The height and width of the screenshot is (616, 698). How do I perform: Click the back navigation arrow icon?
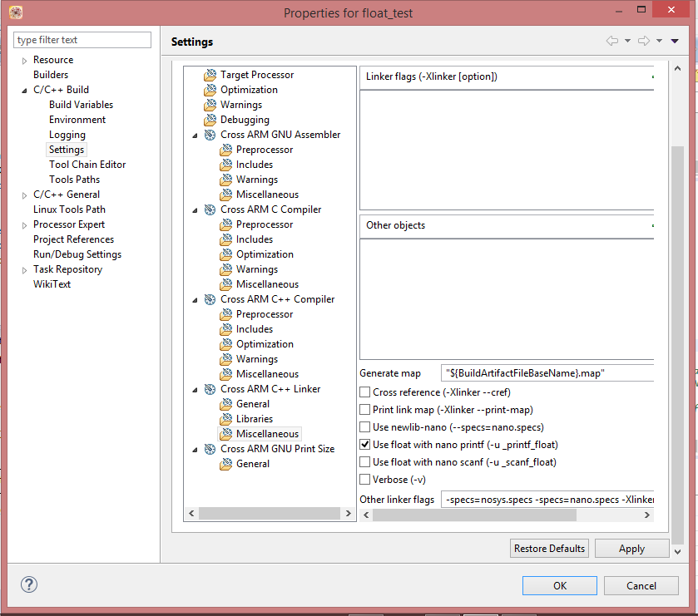click(612, 41)
